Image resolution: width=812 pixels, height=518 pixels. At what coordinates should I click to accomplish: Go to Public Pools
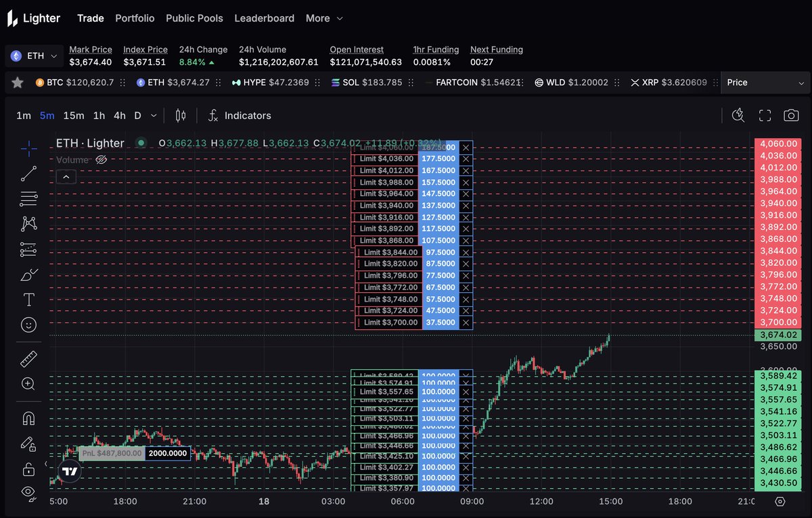click(x=194, y=18)
